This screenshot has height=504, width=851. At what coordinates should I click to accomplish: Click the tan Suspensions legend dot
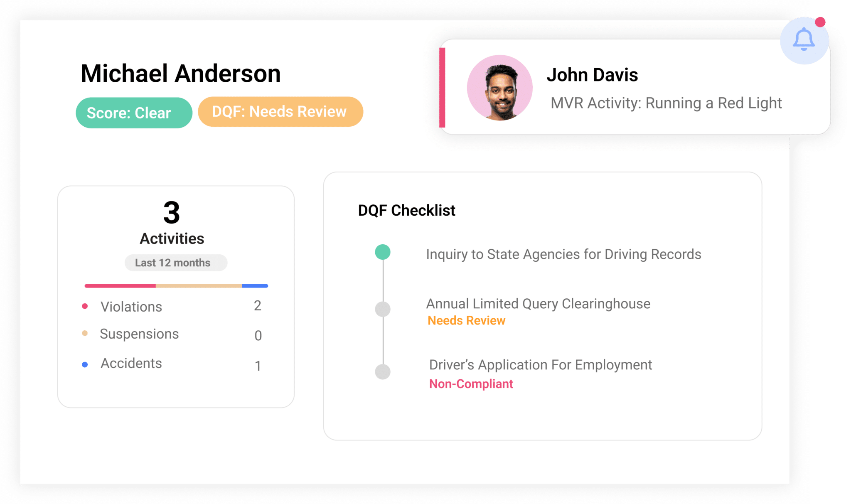(85, 333)
